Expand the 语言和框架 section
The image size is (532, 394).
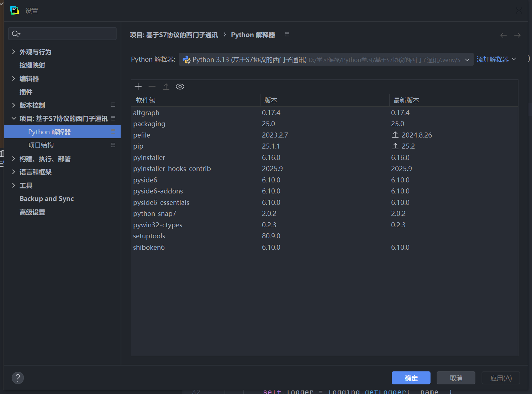14,172
